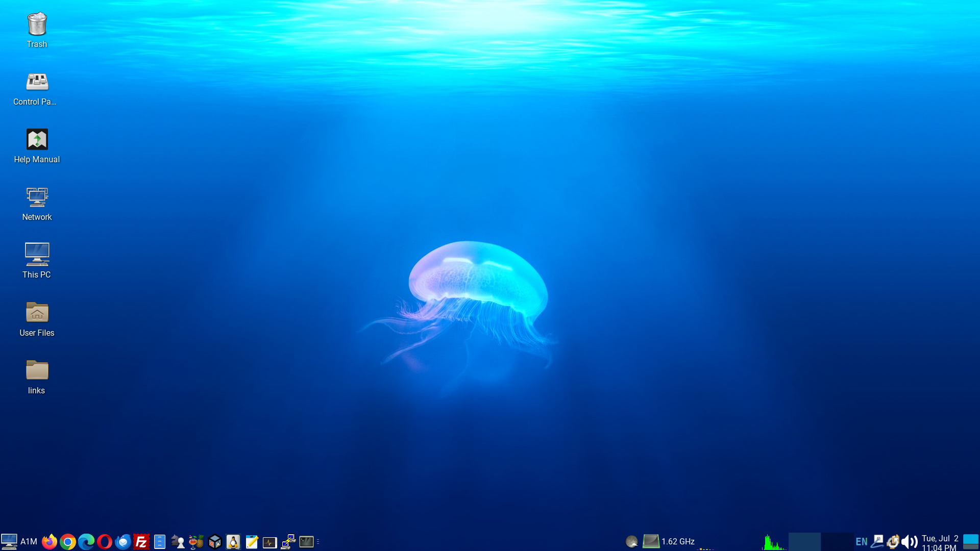This screenshot has width=980, height=551.
Task: Open the system monitor launcher icon
Action: tap(269, 542)
